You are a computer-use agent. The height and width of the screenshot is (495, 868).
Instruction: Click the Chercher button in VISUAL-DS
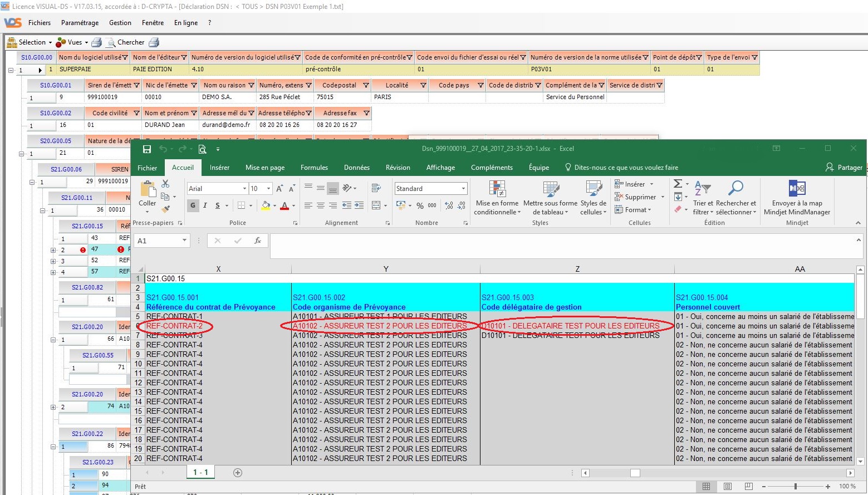pos(126,42)
